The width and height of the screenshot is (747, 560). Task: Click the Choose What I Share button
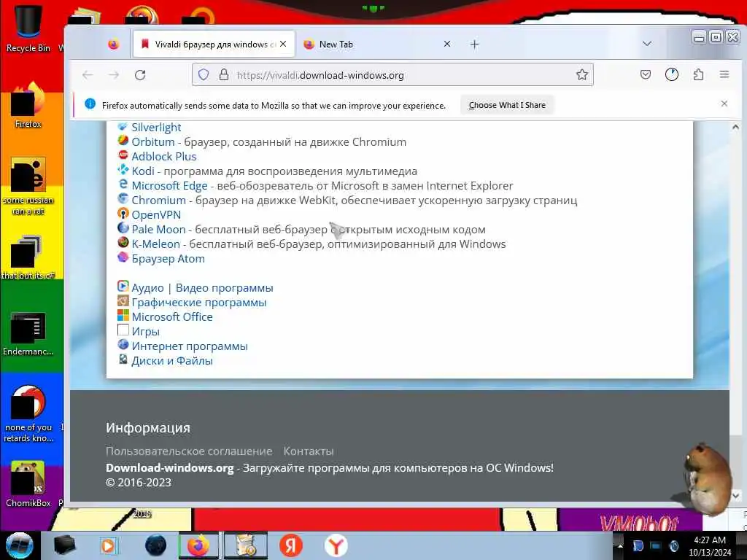point(507,105)
